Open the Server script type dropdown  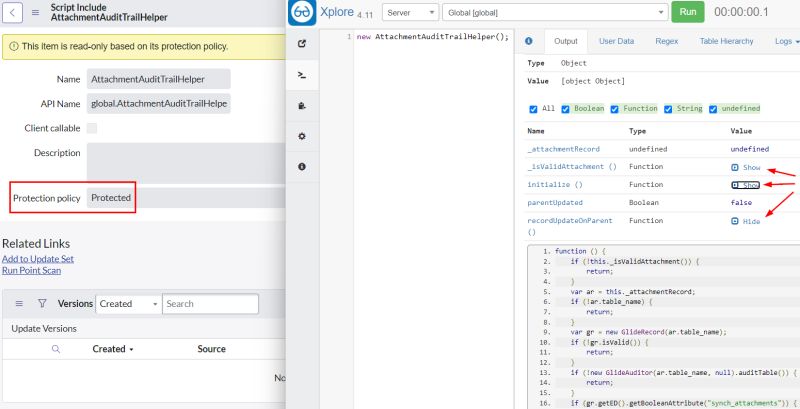(410, 12)
